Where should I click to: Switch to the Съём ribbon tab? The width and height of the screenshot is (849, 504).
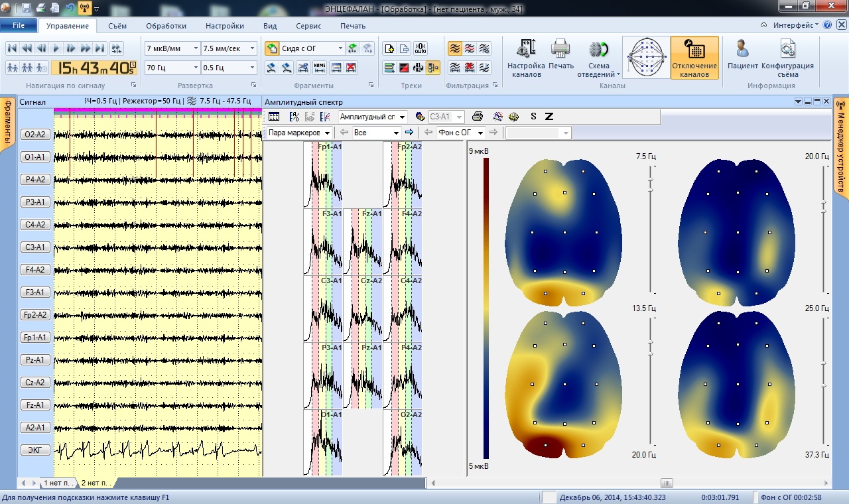[x=117, y=26]
